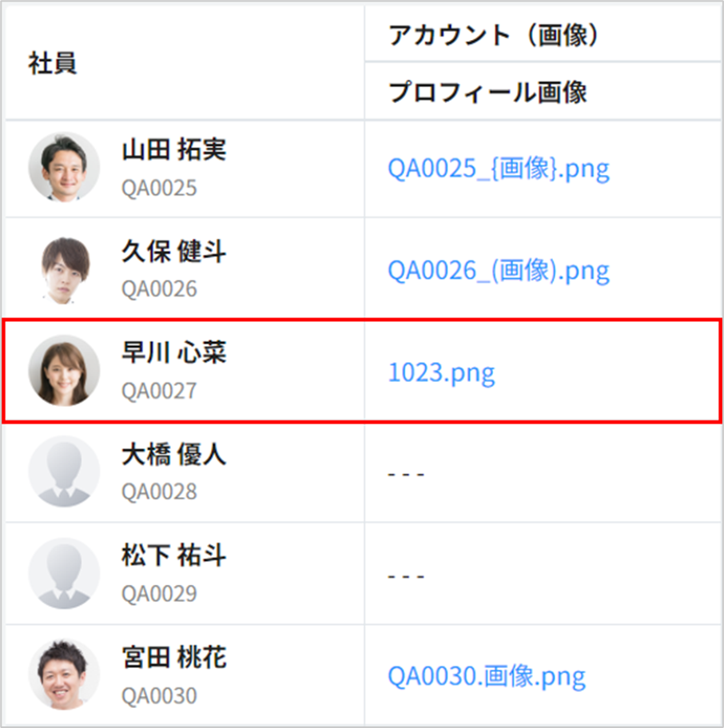Screen dimensions: 724x728
Task: Click the avatar next to QA0025
Action: [x=64, y=167]
